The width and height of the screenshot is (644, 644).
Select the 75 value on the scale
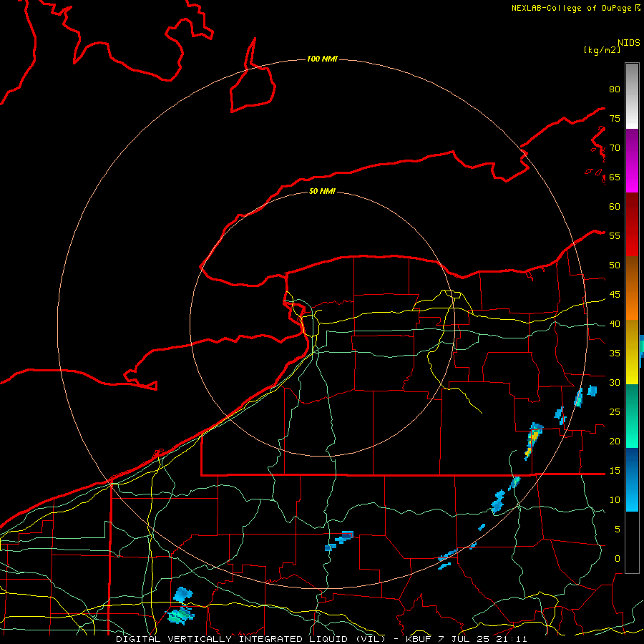point(615,119)
